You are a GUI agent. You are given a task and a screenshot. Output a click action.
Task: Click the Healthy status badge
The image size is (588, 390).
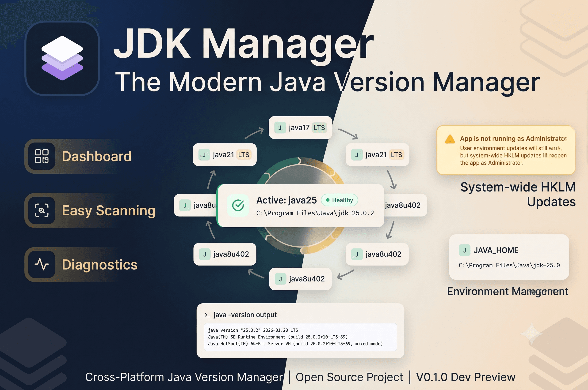click(339, 200)
